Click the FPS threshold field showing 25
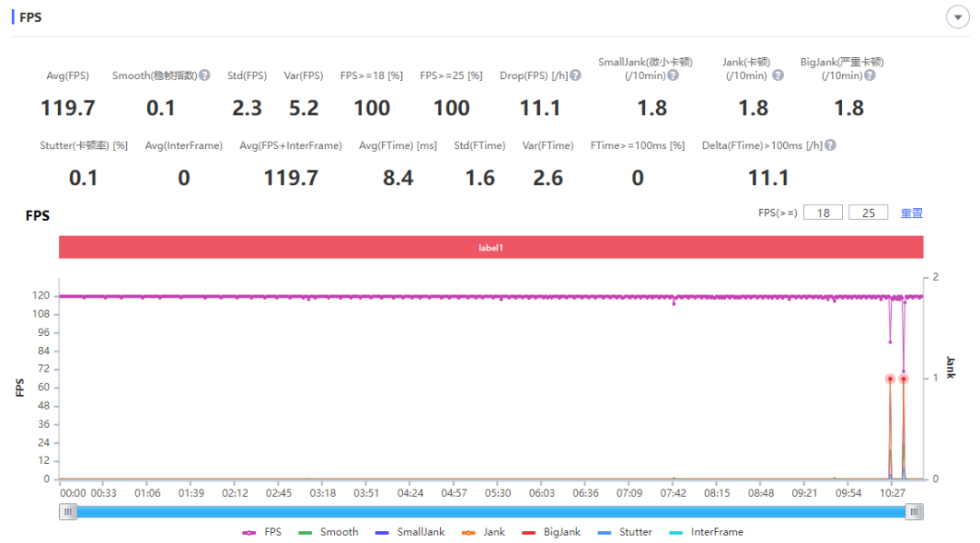 868,212
